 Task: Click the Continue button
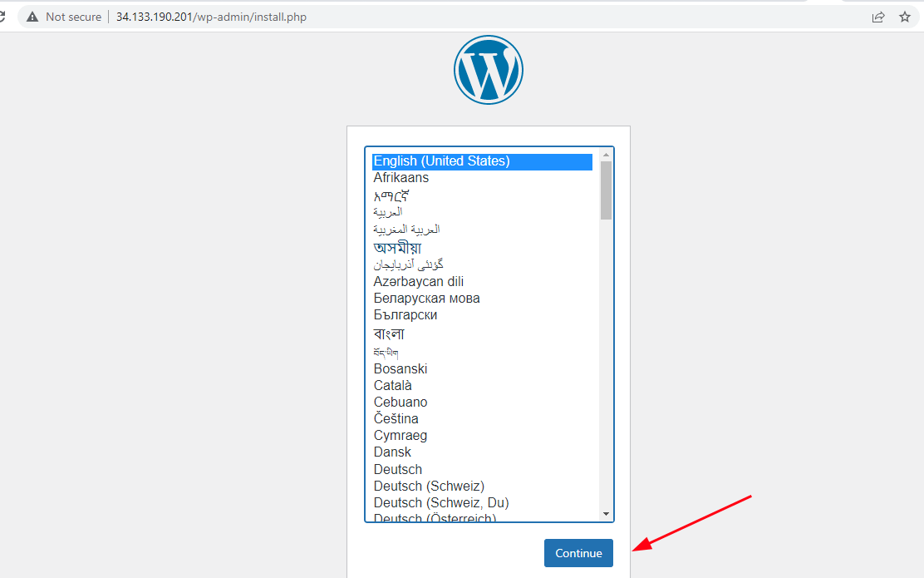pyautogui.click(x=578, y=553)
